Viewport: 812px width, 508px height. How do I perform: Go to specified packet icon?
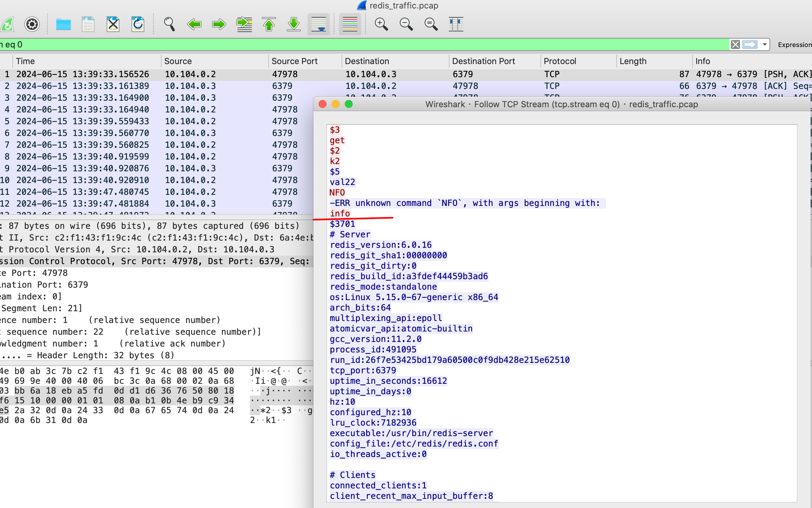pos(244,24)
